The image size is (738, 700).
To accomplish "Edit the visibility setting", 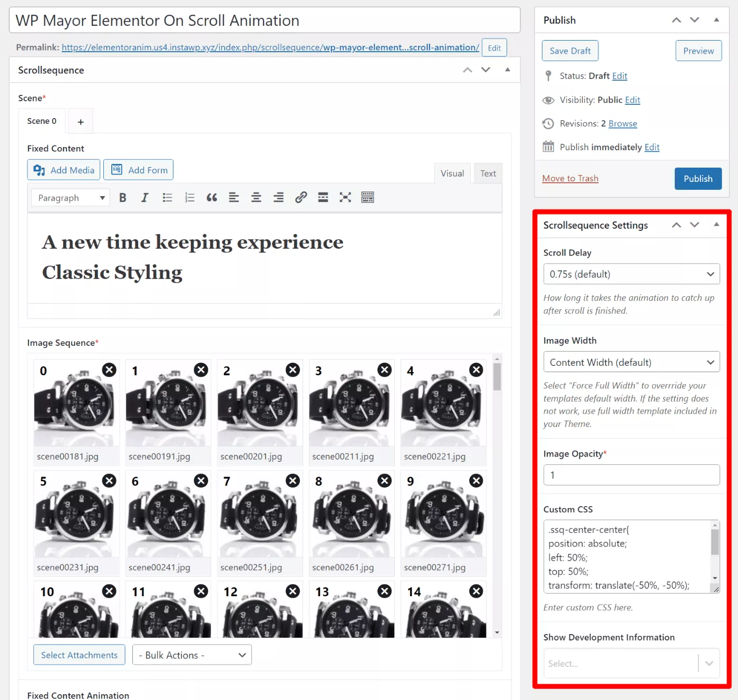I will [x=633, y=100].
